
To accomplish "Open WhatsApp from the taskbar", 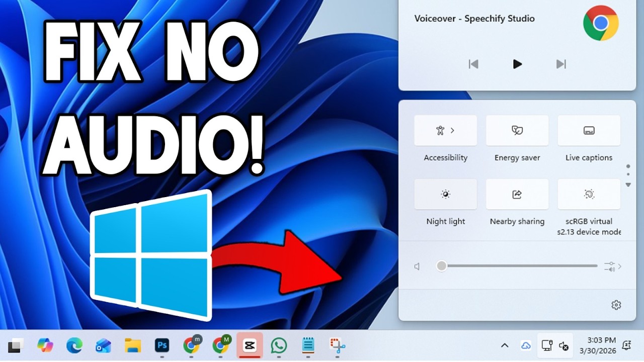I will (x=278, y=345).
